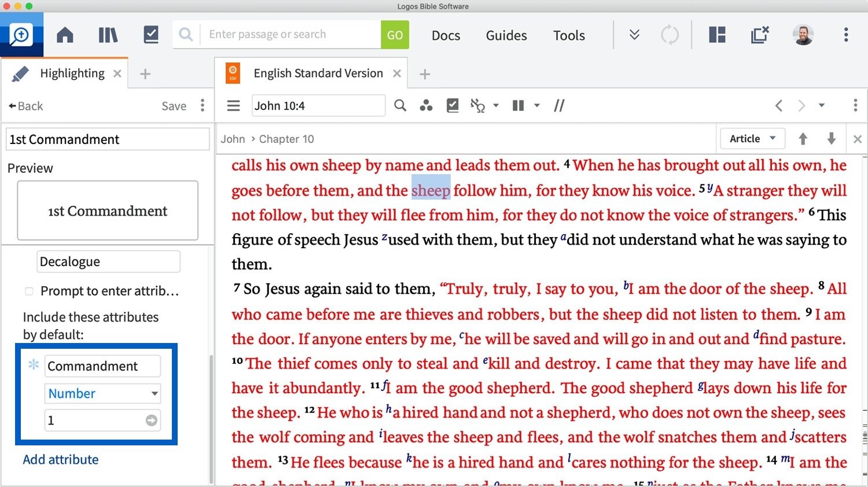Toggle the required asterisk on Commandment attribute
The width and height of the screenshot is (868, 487).
pyautogui.click(x=34, y=366)
